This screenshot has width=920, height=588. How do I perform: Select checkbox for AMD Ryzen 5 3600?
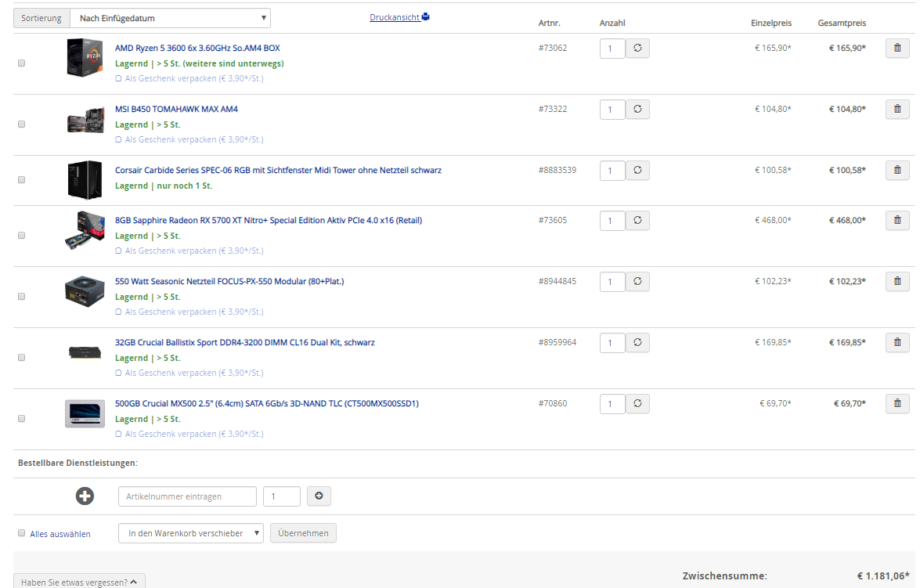click(x=22, y=63)
